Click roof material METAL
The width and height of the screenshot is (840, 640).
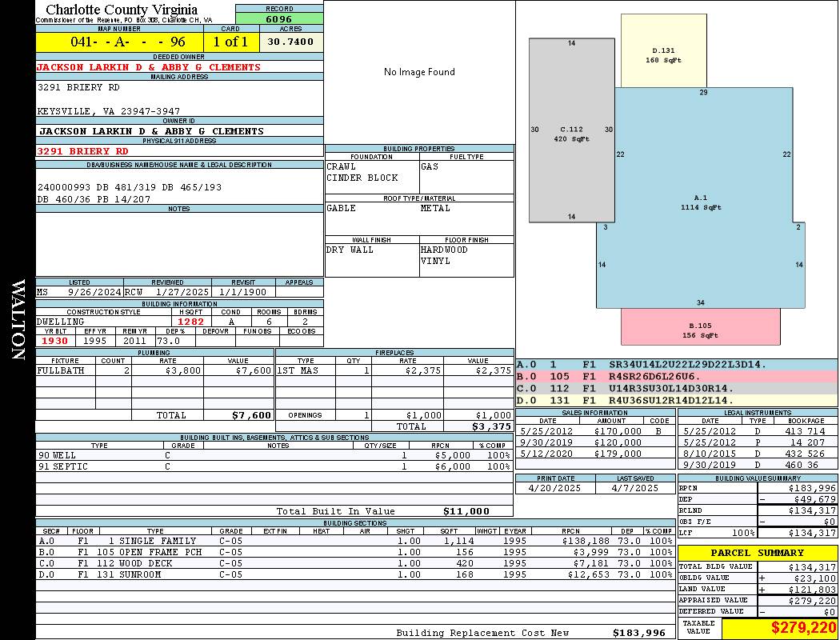(435, 208)
